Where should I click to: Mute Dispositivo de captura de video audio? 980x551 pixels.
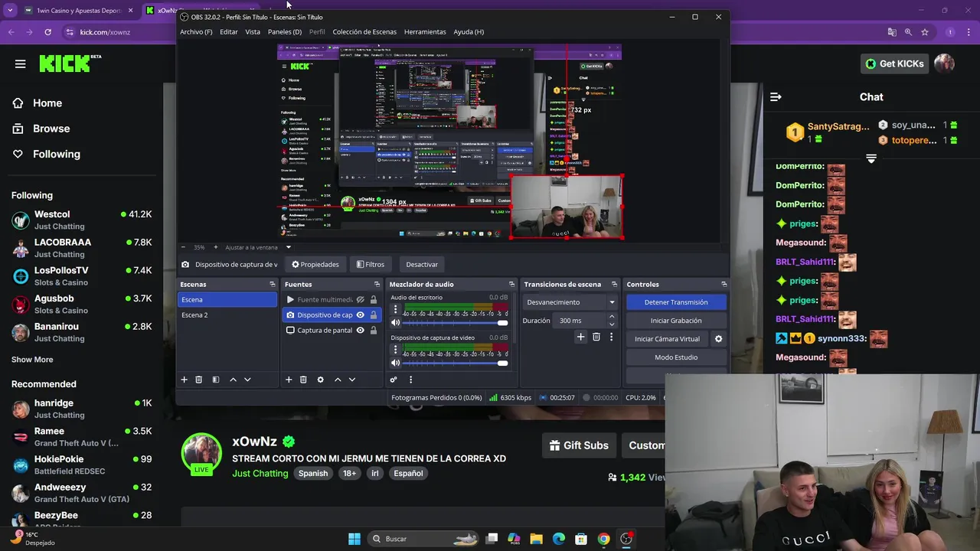(396, 363)
